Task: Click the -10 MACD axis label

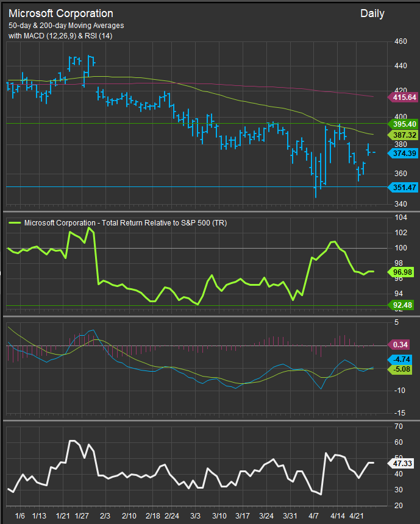Action: coord(400,391)
